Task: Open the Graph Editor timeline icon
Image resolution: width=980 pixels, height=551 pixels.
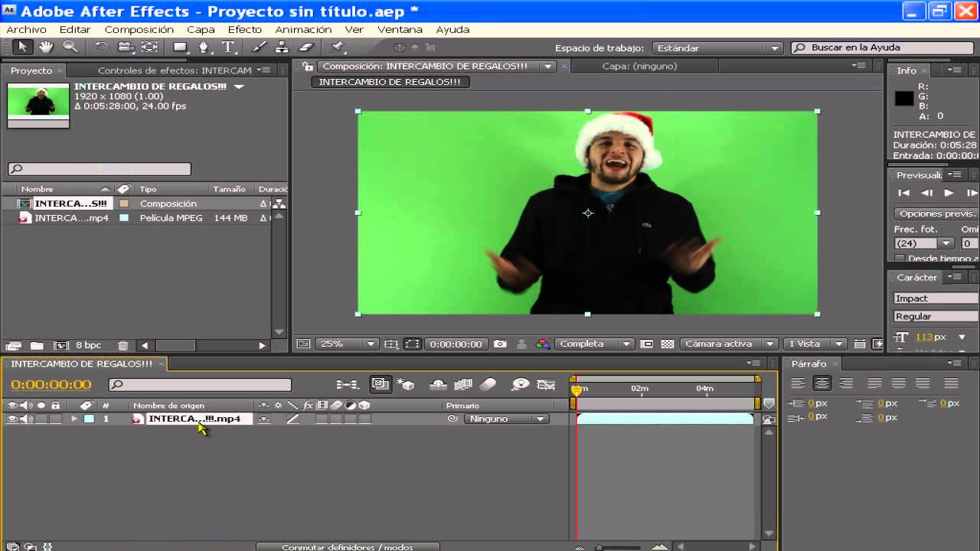Action: point(546,384)
